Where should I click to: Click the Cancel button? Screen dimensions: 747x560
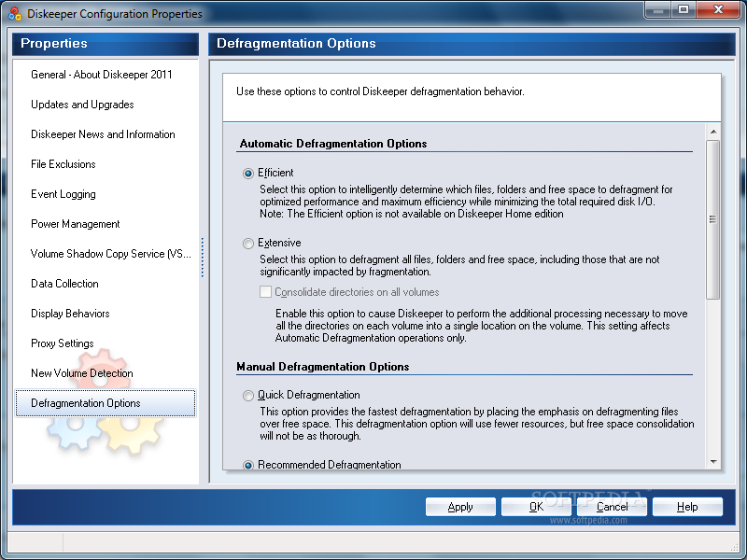tap(612, 507)
